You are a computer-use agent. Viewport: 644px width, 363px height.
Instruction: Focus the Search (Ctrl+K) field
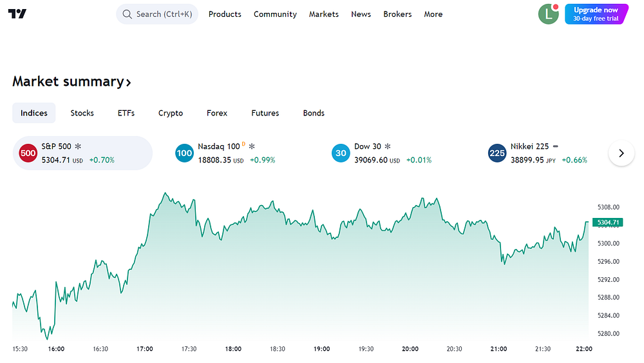click(x=157, y=14)
